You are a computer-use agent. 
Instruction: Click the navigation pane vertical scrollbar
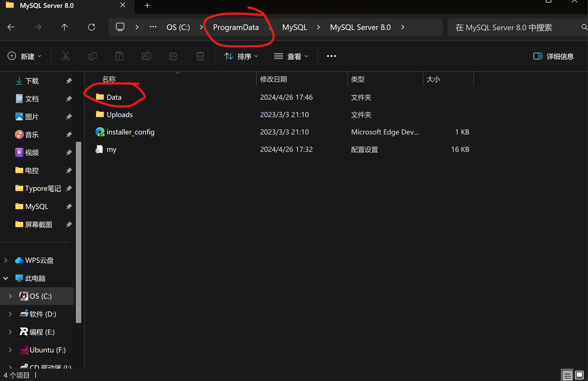click(78, 232)
